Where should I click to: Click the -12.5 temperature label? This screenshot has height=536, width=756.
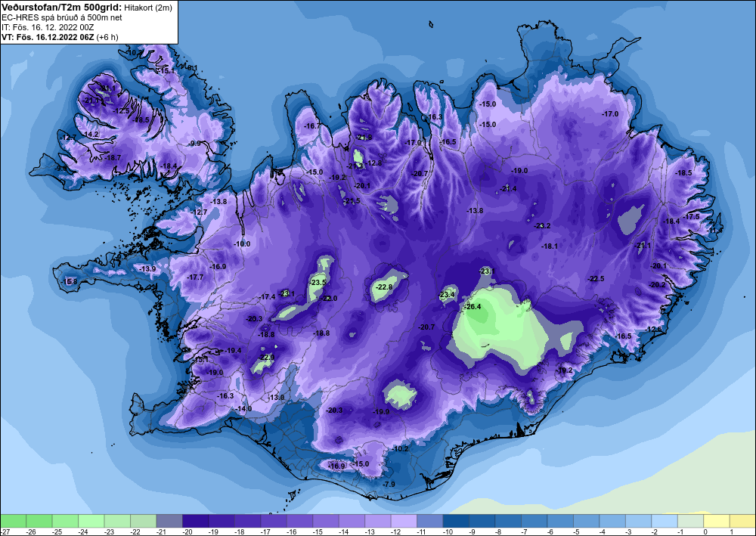pyautogui.click(x=122, y=111)
